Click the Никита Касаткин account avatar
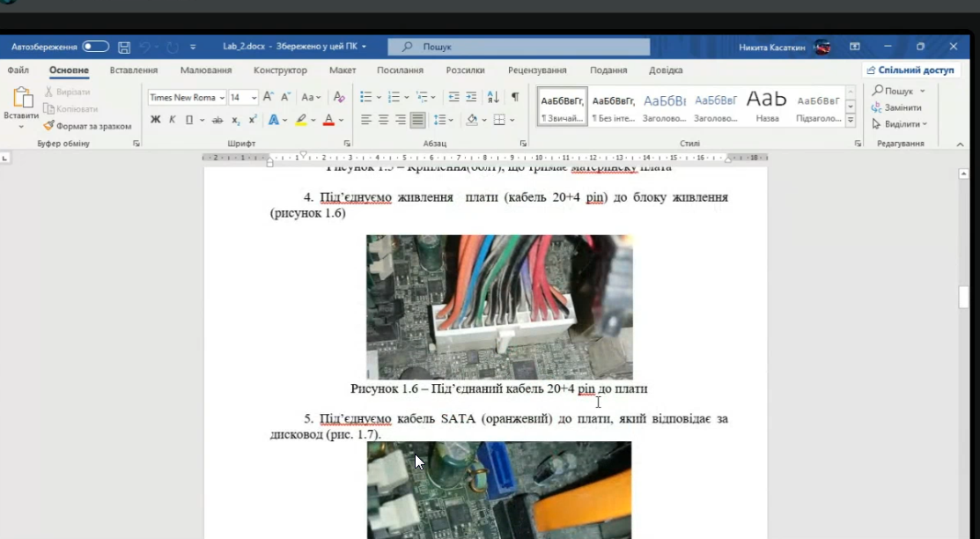This screenshot has height=539, width=980. click(x=822, y=47)
